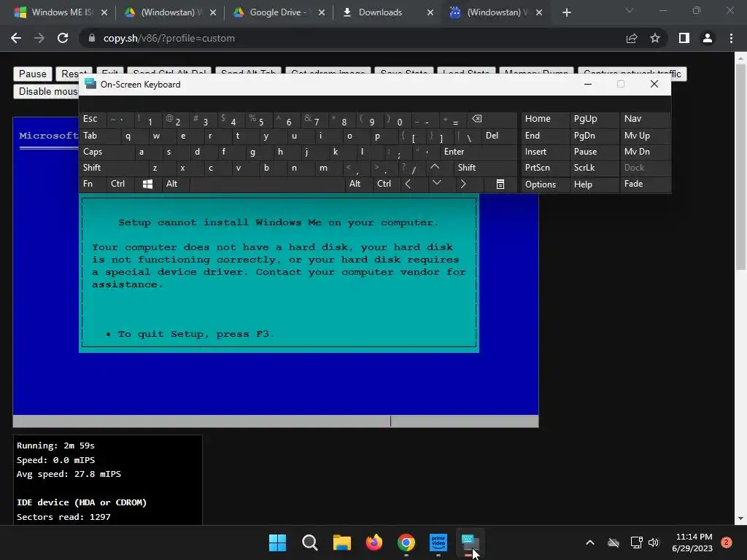Switch to first Windowstan Drive tab
Viewport: 747px width, 560px height.
click(169, 12)
